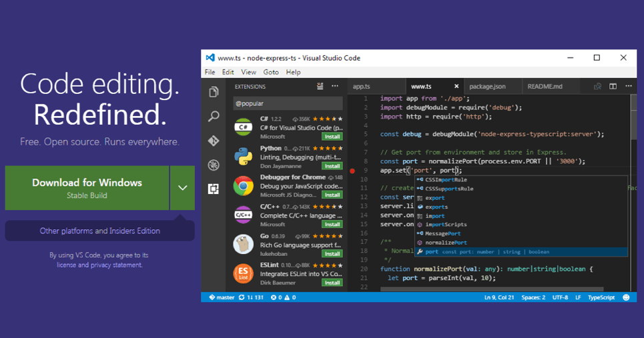Open the Debug view icon

[214, 165]
